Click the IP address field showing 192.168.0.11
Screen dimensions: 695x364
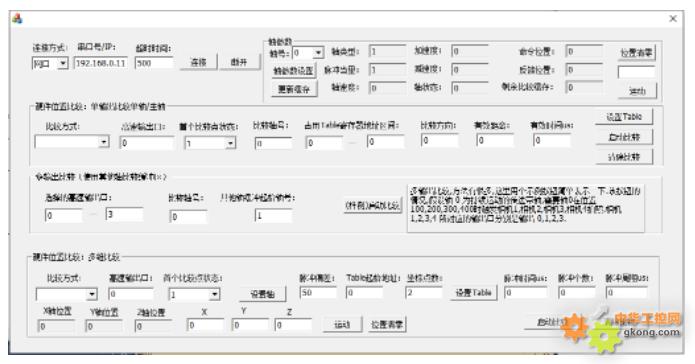click(x=101, y=63)
